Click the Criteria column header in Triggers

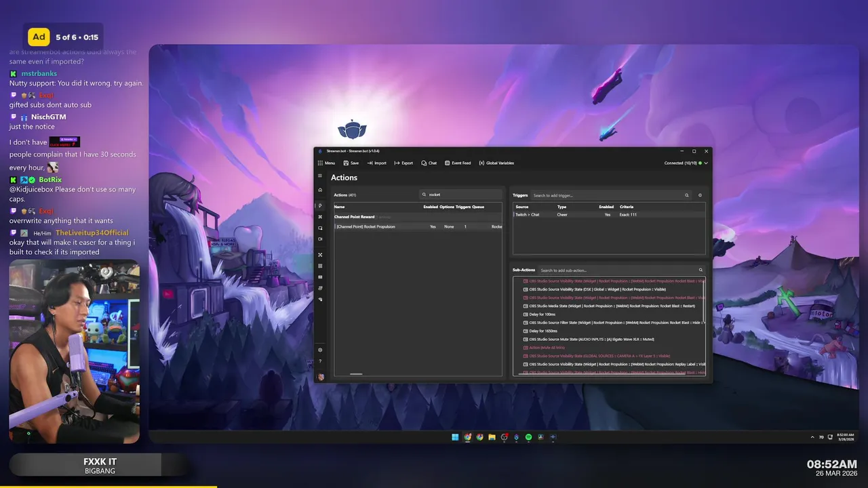[x=627, y=207]
